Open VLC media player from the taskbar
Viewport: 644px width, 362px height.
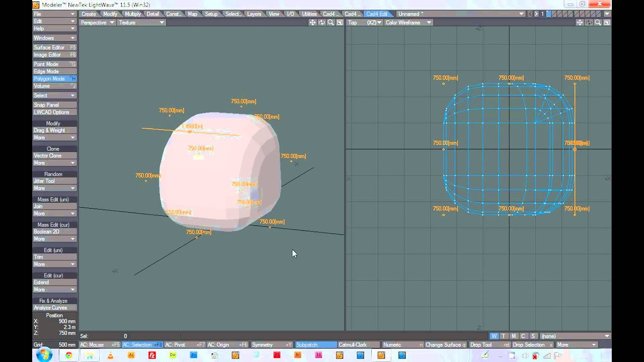tap(110, 355)
